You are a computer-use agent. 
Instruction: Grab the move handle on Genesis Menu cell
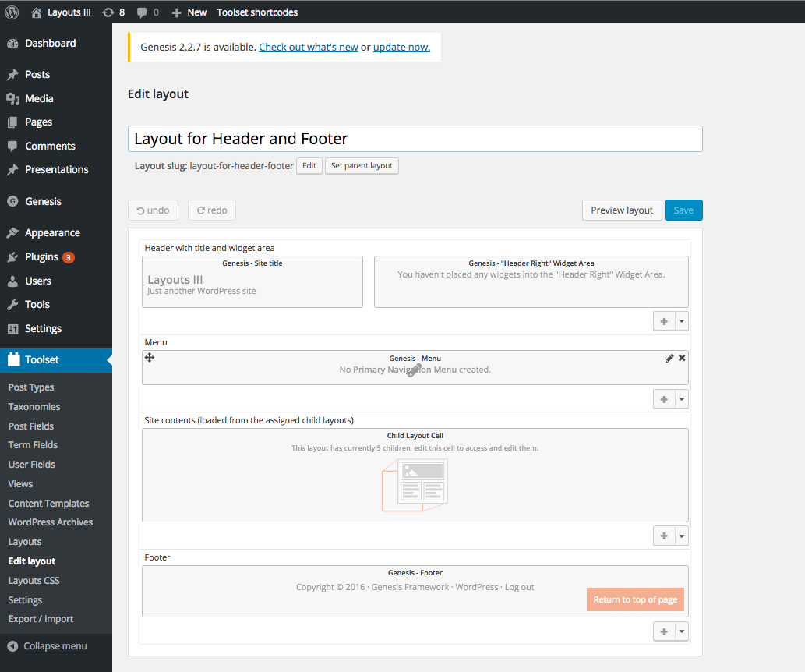(x=150, y=358)
